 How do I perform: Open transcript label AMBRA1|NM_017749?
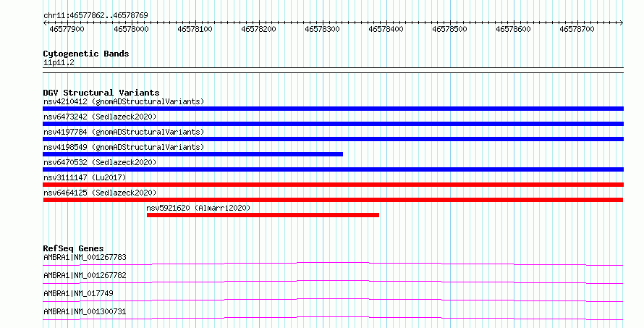pos(78,293)
